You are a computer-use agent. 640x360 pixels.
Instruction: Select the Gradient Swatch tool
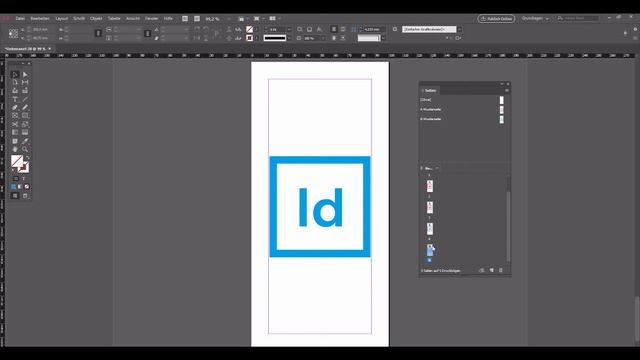[x=15, y=133]
